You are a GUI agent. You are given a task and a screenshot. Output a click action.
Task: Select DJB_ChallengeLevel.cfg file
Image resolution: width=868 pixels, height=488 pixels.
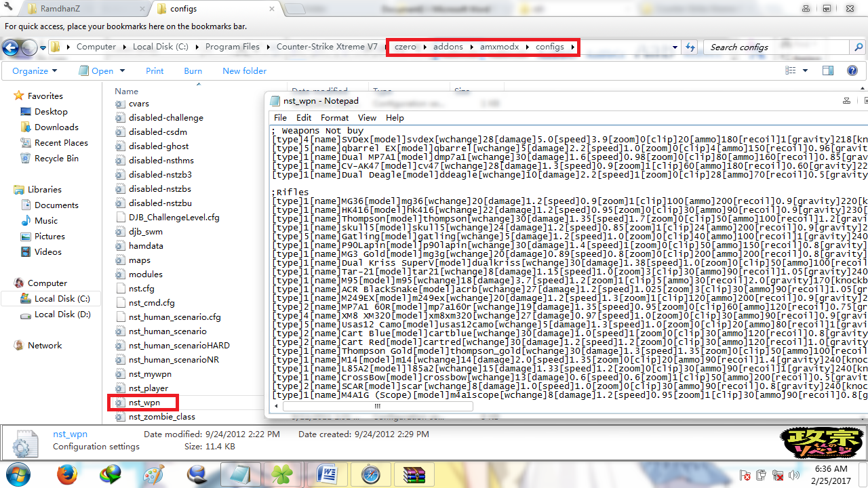(x=167, y=218)
